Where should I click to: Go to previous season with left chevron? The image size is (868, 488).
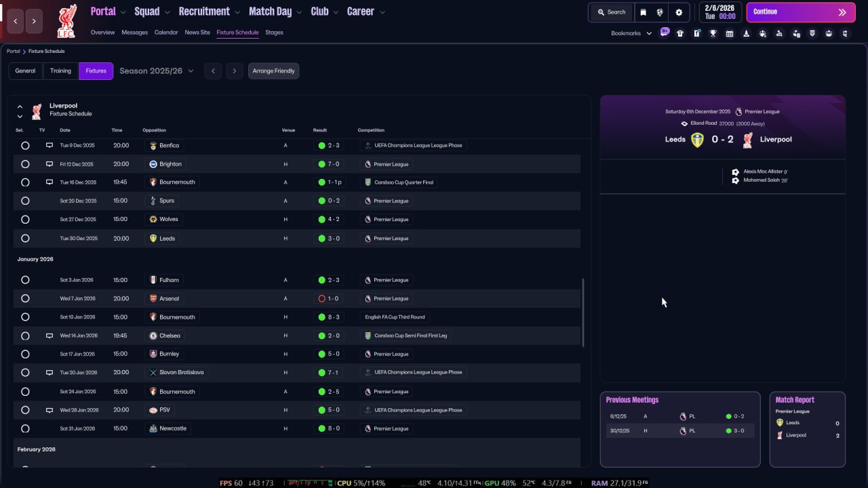213,71
